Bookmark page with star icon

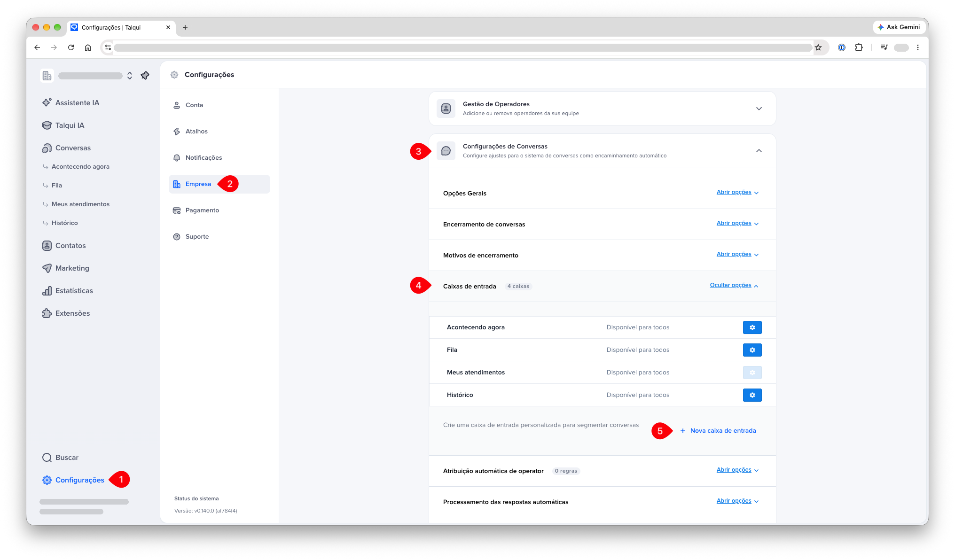tap(818, 47)
